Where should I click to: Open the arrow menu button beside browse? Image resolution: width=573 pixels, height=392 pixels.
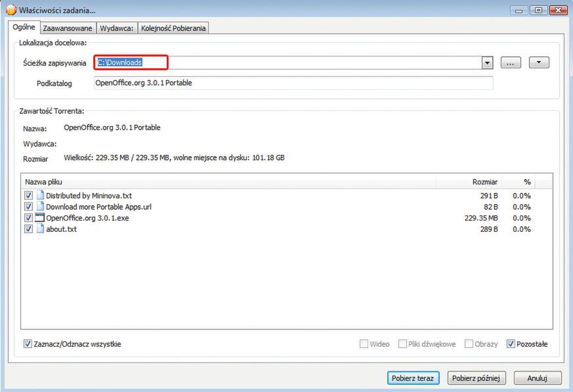click(x=539, y=62)
